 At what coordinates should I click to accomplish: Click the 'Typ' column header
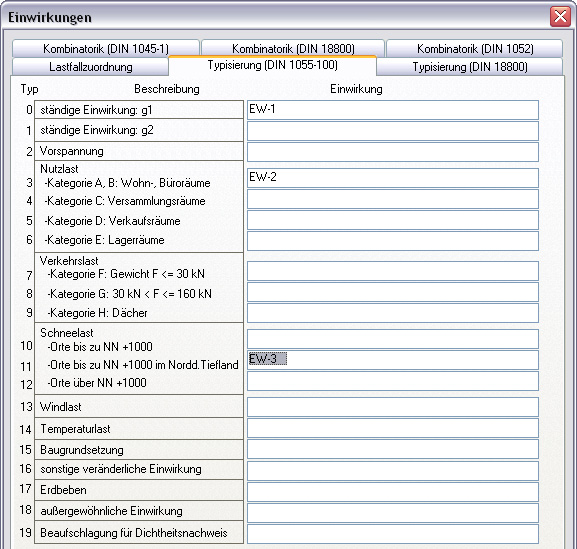[29, 89]
